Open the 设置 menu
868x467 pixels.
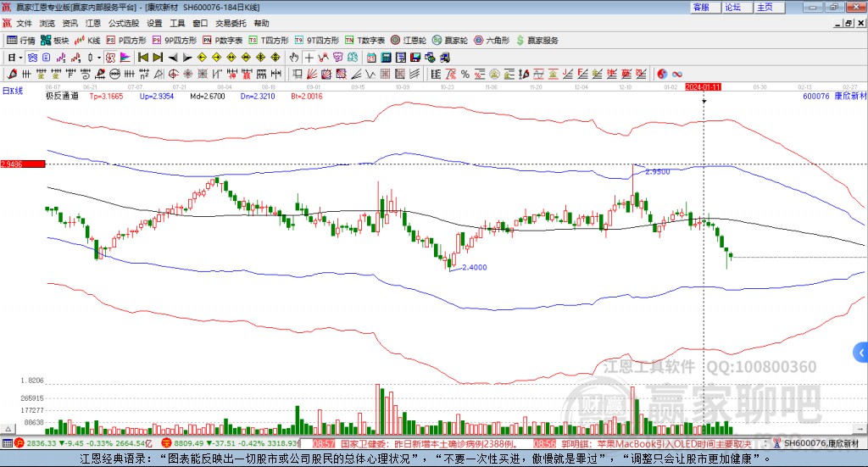[x=154, y=23]
